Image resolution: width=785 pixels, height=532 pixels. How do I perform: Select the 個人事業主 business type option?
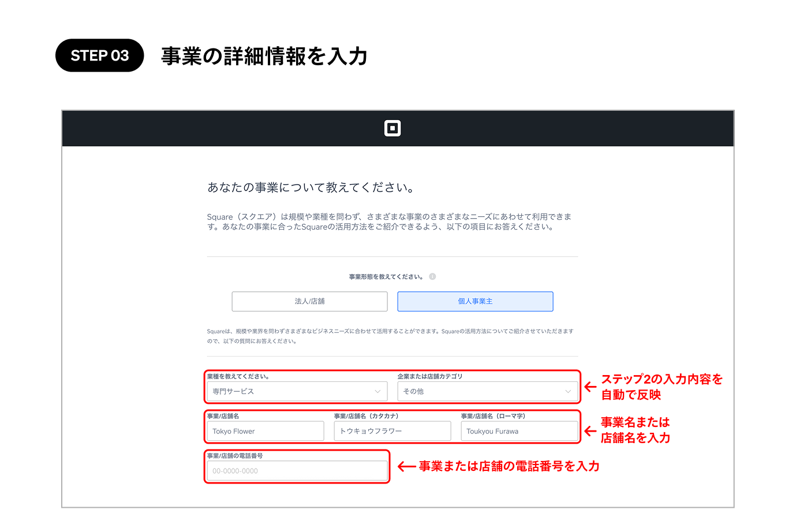pyautogui.click(x=474, y=301)
